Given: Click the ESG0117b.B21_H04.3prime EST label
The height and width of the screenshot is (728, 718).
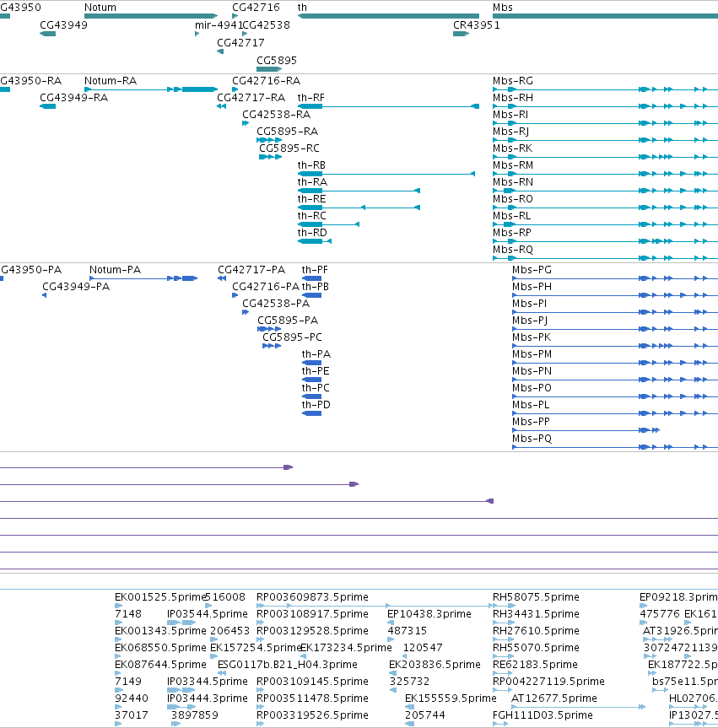Looking at the screenshot, I should point(288,665).
